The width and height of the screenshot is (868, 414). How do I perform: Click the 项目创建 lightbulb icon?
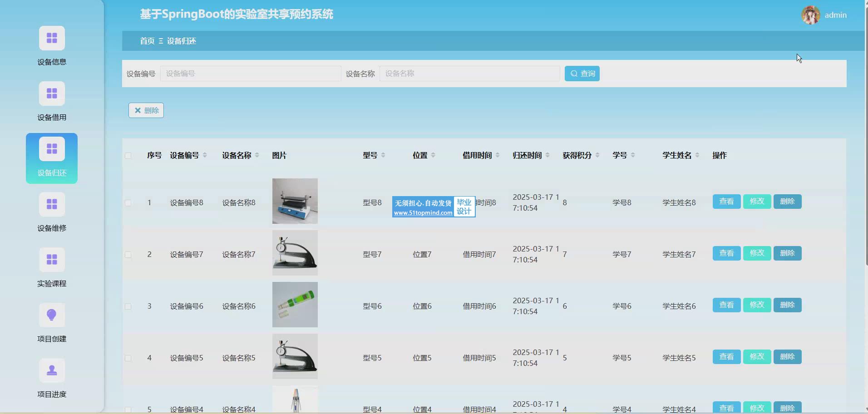pyautogui.click(x=52, y=315)
